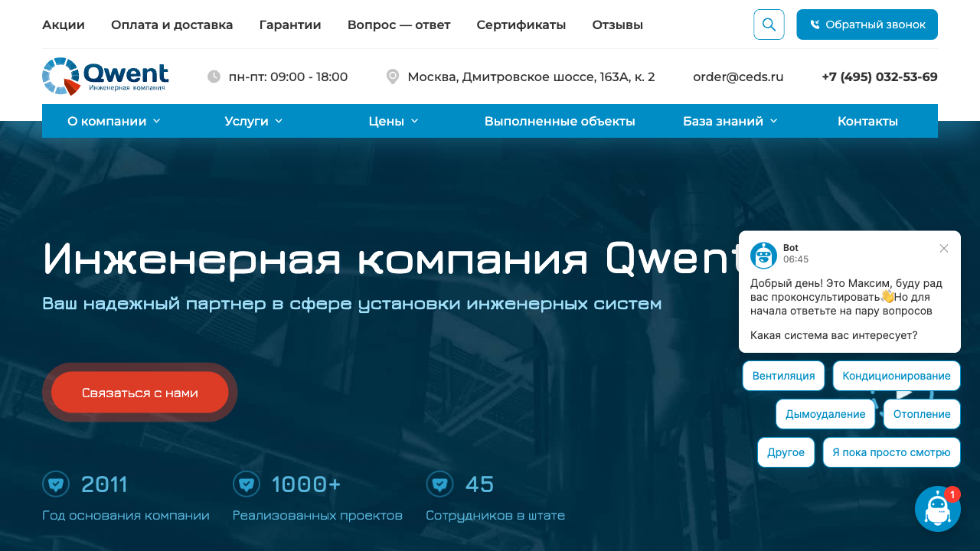
Task: Call the +7 (495) 032-53-69 number
Action: click(880, 77)
